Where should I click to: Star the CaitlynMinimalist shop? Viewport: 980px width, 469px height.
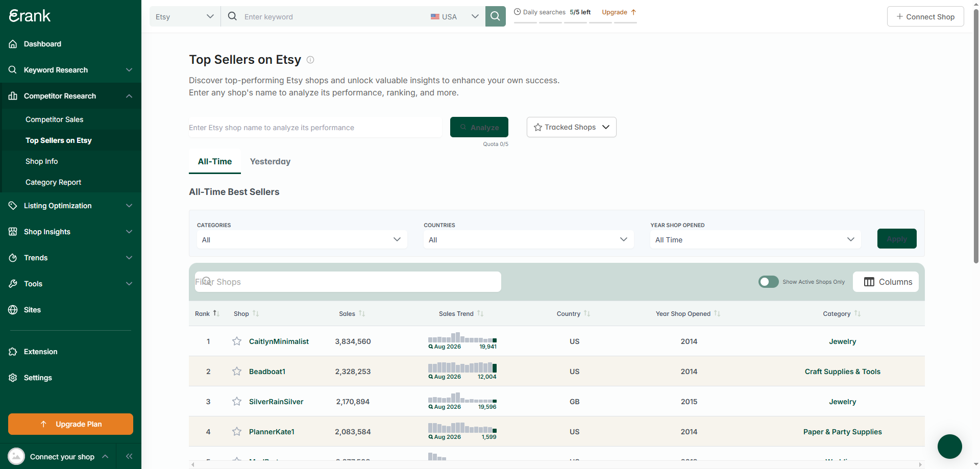tap(237, 341)
